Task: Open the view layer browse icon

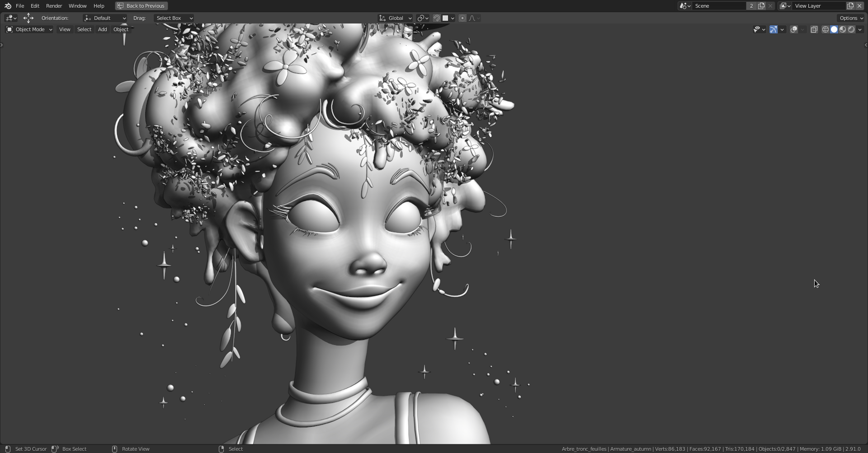Action: tap(785, 6)
